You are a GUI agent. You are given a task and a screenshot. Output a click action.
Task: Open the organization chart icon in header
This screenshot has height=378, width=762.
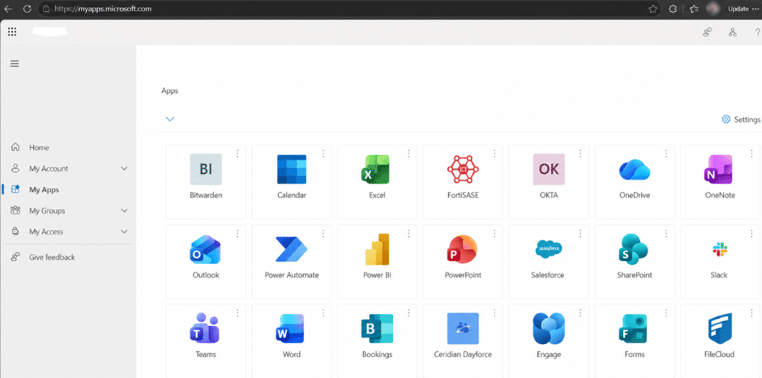pyautogui.click(x=732, y=33)
